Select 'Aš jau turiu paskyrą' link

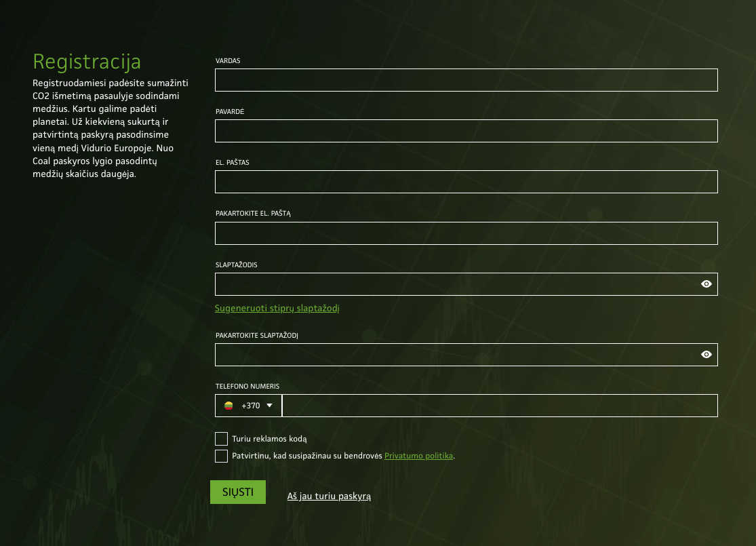[329, 496]
